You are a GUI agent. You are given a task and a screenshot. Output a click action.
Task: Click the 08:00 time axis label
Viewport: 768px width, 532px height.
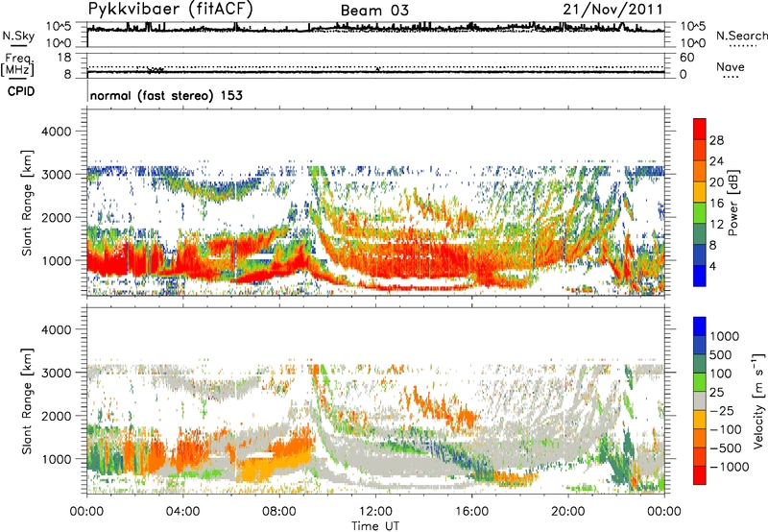279,512
